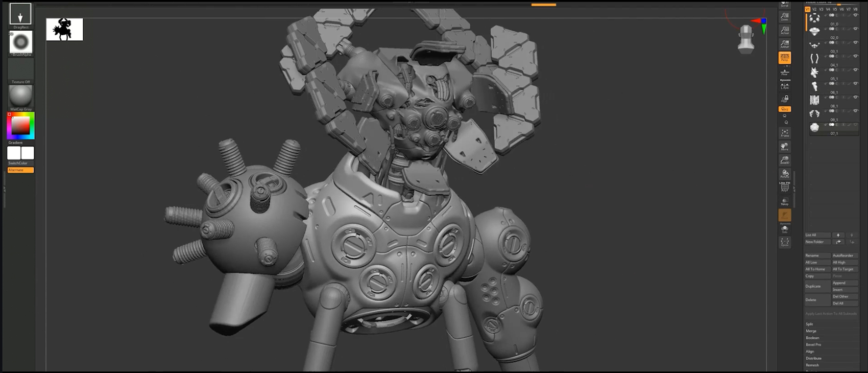Select previous subtool up arrow

click(x=838, y=235)
